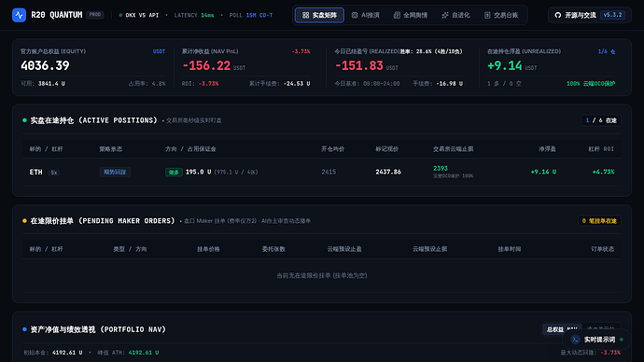Click the grid icon in 实盘矩阵 tab
Viewport: 644px width, 362px height.
[x=305, y=15]
